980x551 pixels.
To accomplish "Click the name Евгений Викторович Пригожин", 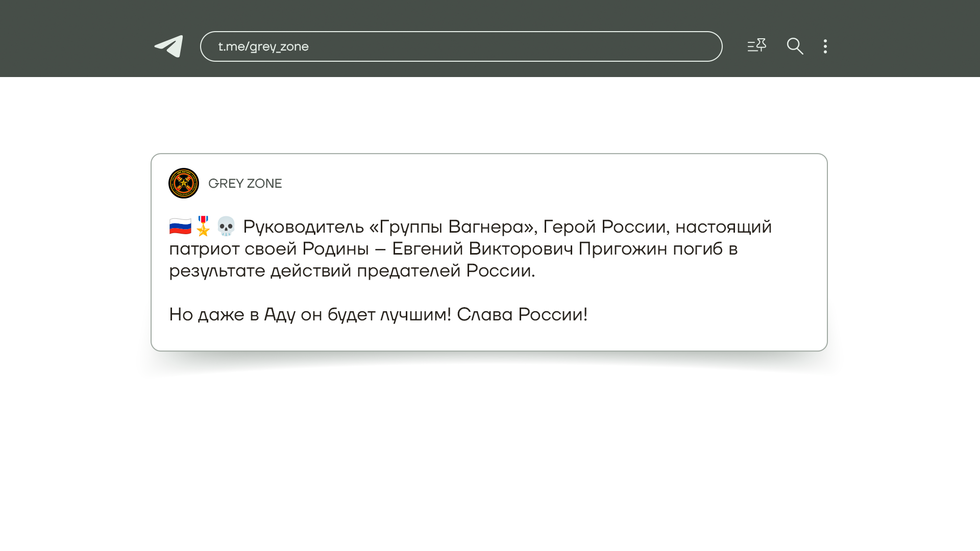I will coord(529,249).
